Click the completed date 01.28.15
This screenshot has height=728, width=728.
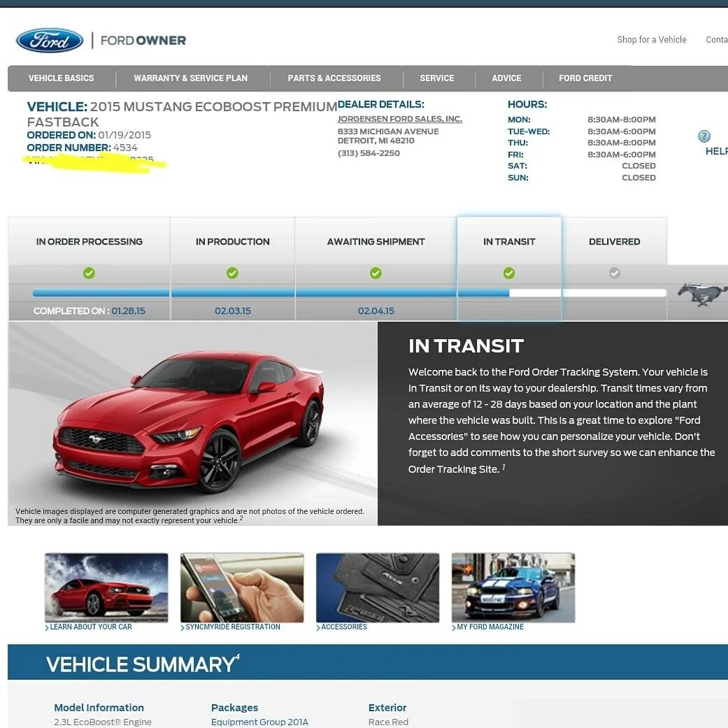(128, 311)
